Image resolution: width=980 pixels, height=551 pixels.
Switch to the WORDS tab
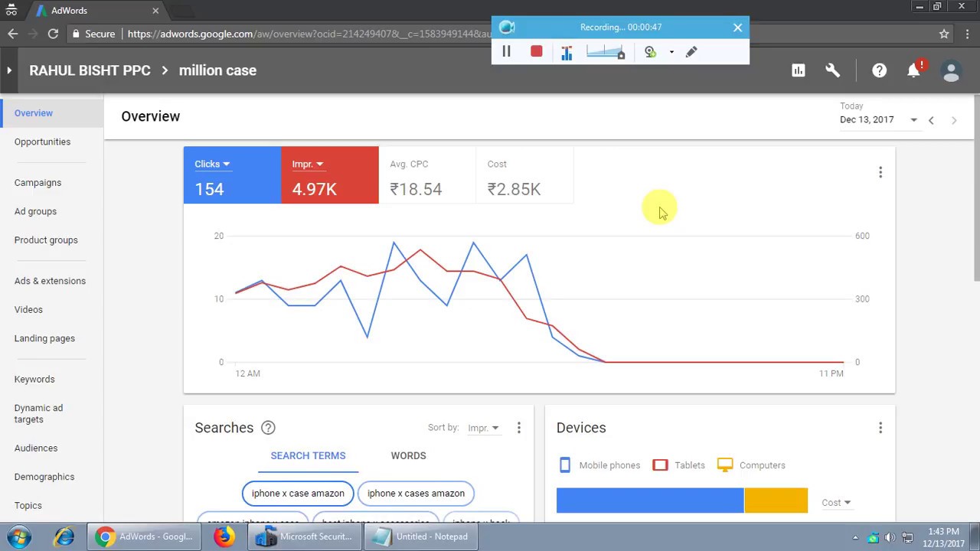pos(408,455)
